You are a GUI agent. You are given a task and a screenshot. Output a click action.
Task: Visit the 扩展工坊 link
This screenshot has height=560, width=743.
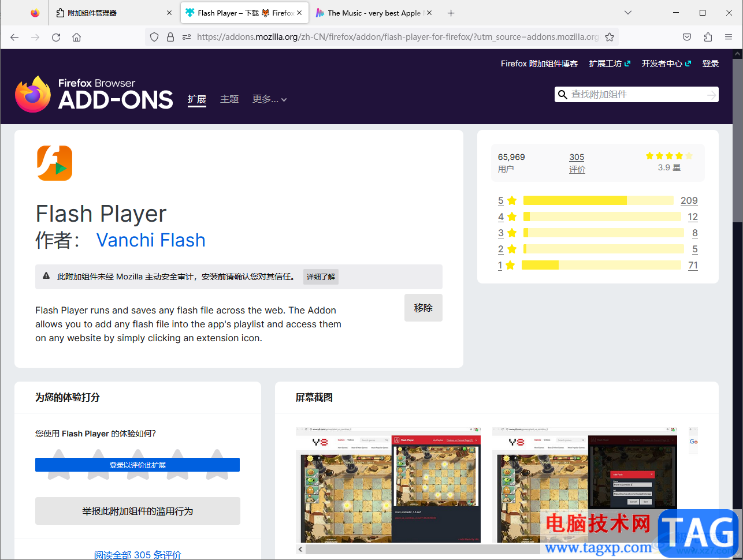pyautogui.click(x=610, y=64)
